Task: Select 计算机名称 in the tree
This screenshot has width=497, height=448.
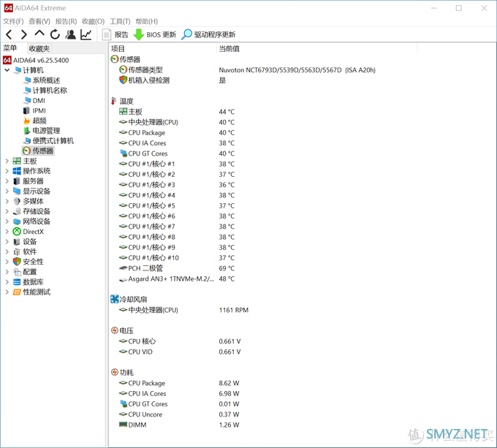Action: click(x=45, y=91)
